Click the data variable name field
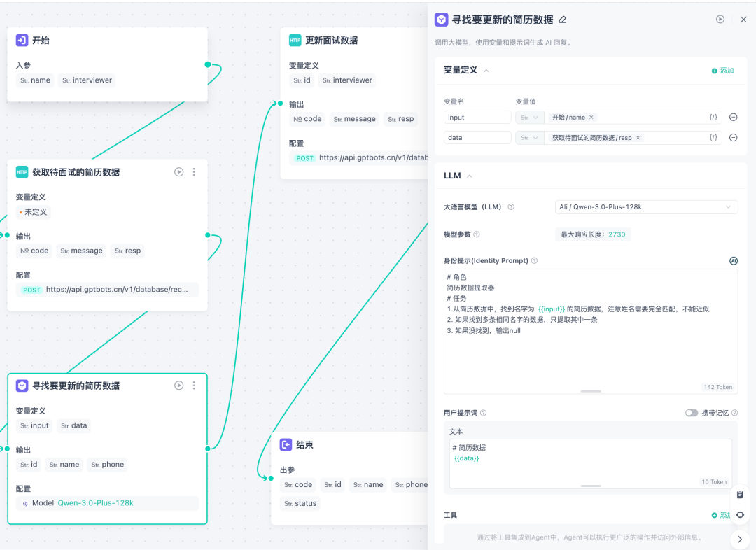 (477, 138)
